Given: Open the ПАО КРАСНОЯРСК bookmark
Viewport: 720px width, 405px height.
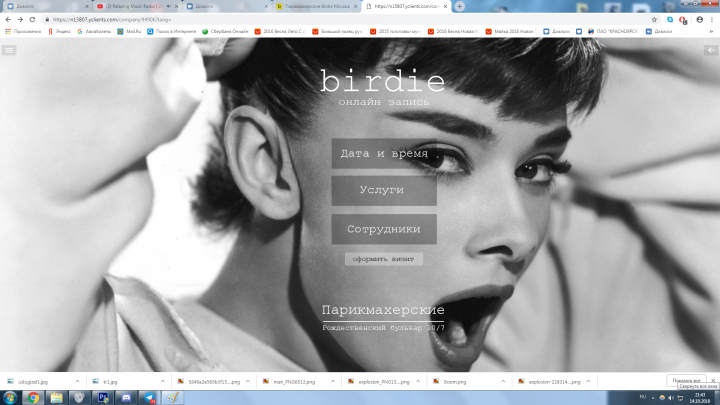Looking at the screenshot, I should [613, 31].
